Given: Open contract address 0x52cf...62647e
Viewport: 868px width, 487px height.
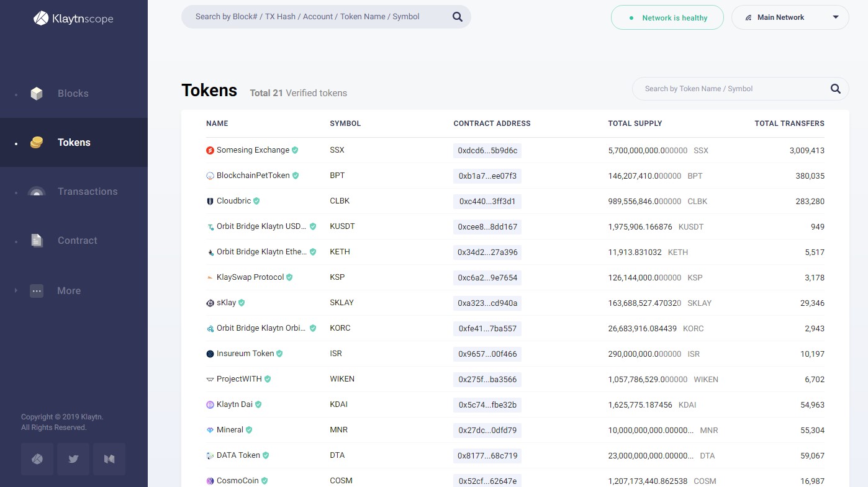Looking at the screenshot, I should [487, 481].
